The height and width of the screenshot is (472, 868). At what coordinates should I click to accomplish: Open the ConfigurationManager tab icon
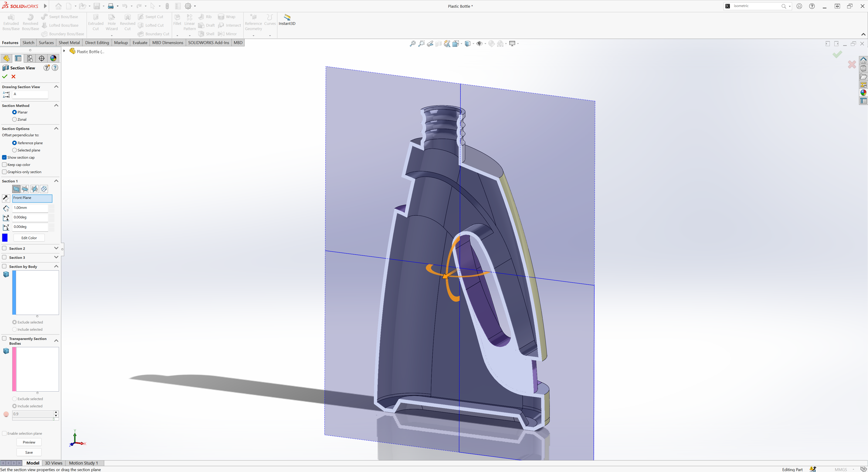coord(30,58)
